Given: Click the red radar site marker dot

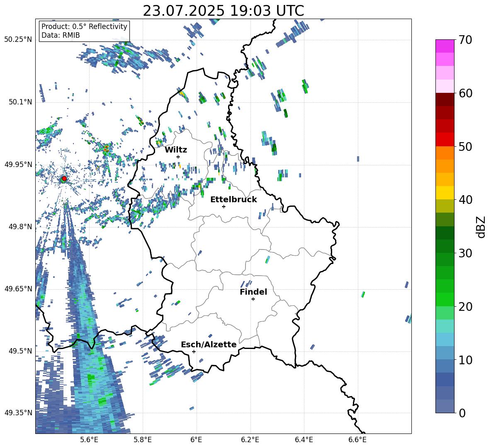Looking at the screenshot, I should (x=64, y=179).
